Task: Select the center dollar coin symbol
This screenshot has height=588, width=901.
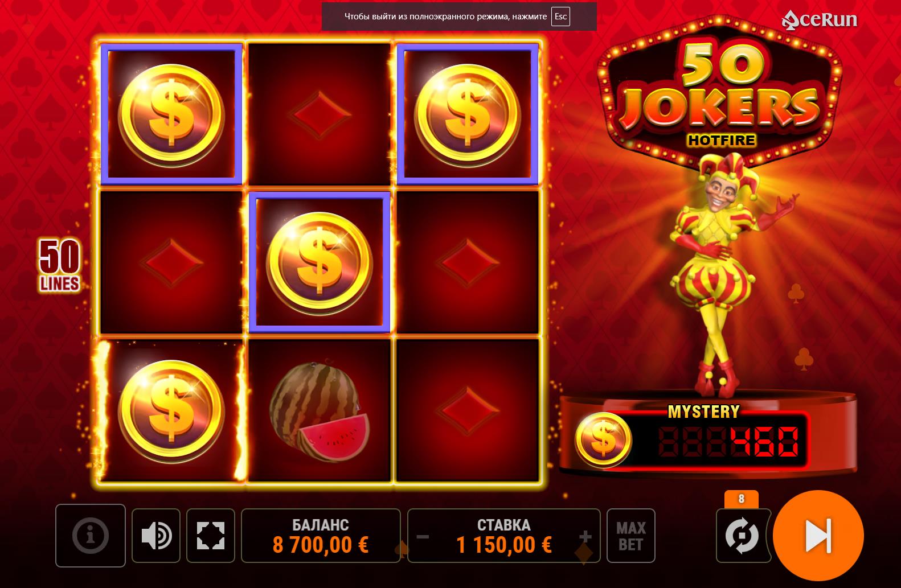Action: click(320, 262)
